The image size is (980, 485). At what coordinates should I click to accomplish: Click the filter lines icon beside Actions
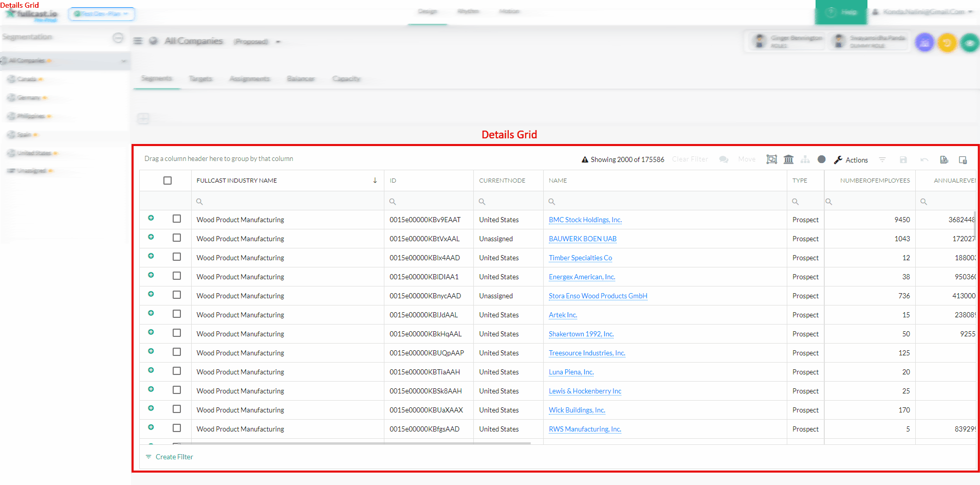(882, 160)
